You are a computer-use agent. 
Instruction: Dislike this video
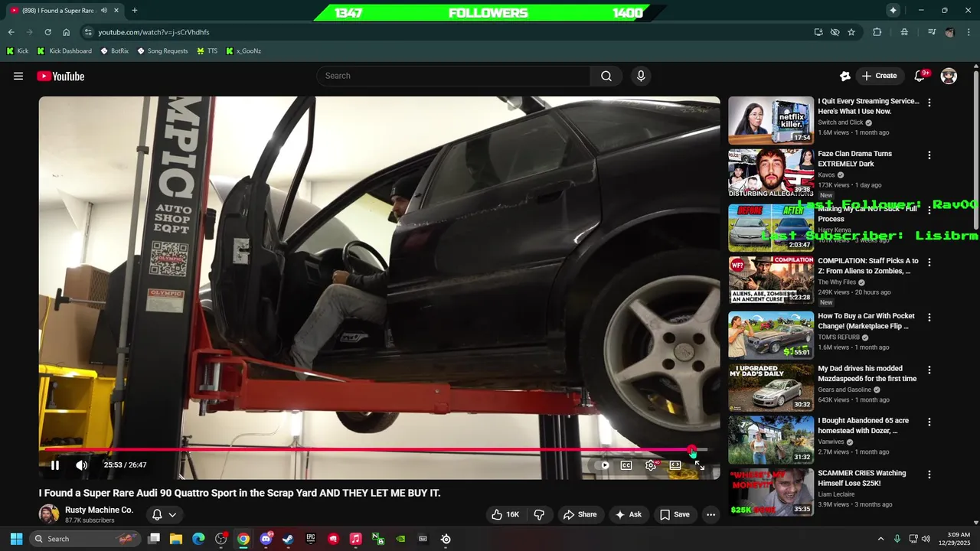pyautogui.click(x=539, y=514)
